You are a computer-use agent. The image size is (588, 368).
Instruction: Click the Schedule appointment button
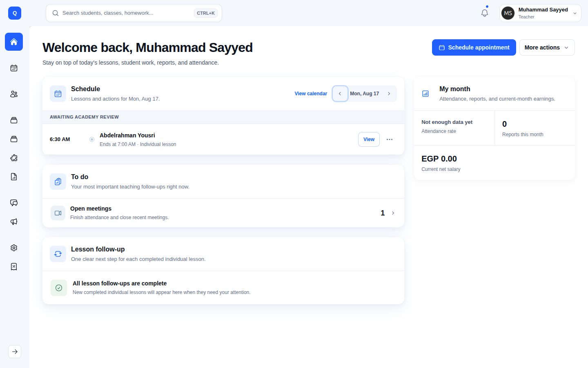[474, 47]
